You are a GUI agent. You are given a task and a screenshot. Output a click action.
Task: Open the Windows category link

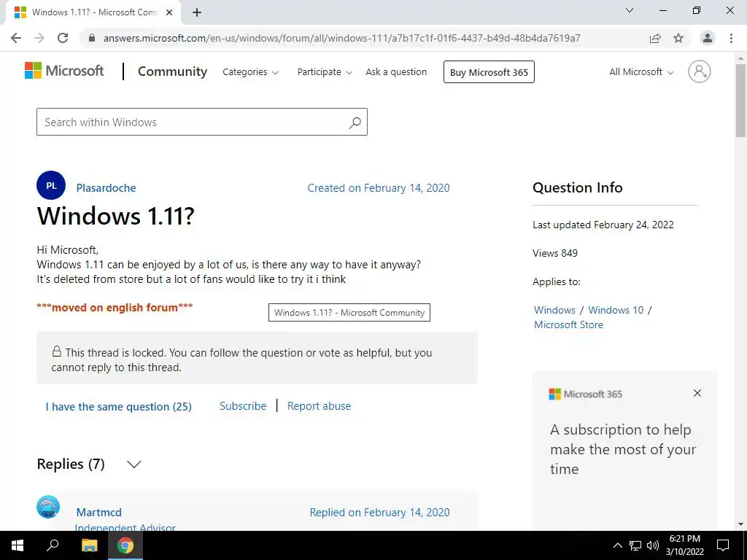point(554,310)
